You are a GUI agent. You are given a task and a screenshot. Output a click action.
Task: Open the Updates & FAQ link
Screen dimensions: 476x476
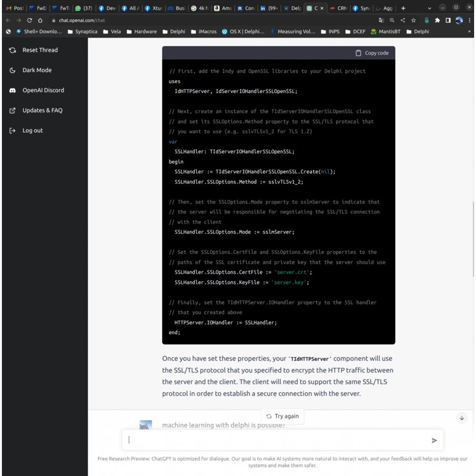(42, 110)
